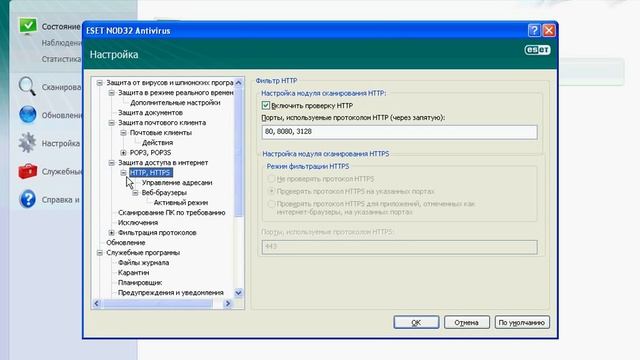This screenshot has height=360, width=640.
Task: Click the tree scrollbar up arrow
Action: [x=238, y=82]
